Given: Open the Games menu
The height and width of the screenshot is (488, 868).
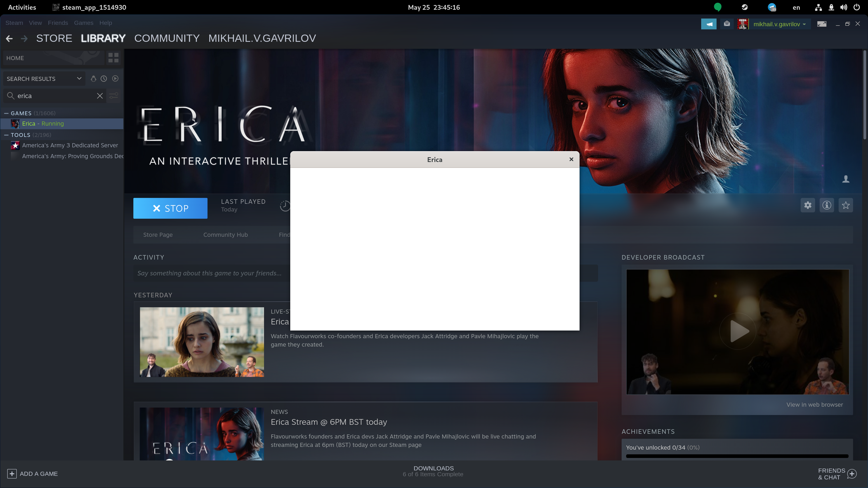Looking at the screenshot, I should pos(84,23).
